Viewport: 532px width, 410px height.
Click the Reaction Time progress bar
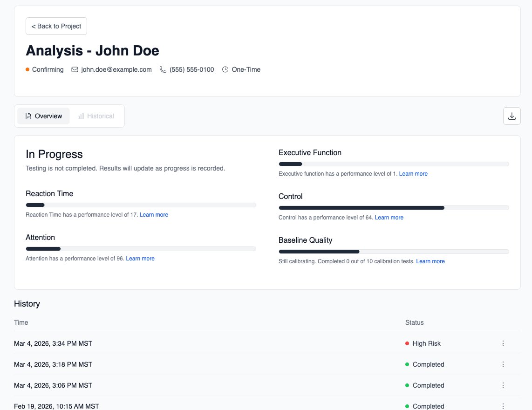click(141, 205)
